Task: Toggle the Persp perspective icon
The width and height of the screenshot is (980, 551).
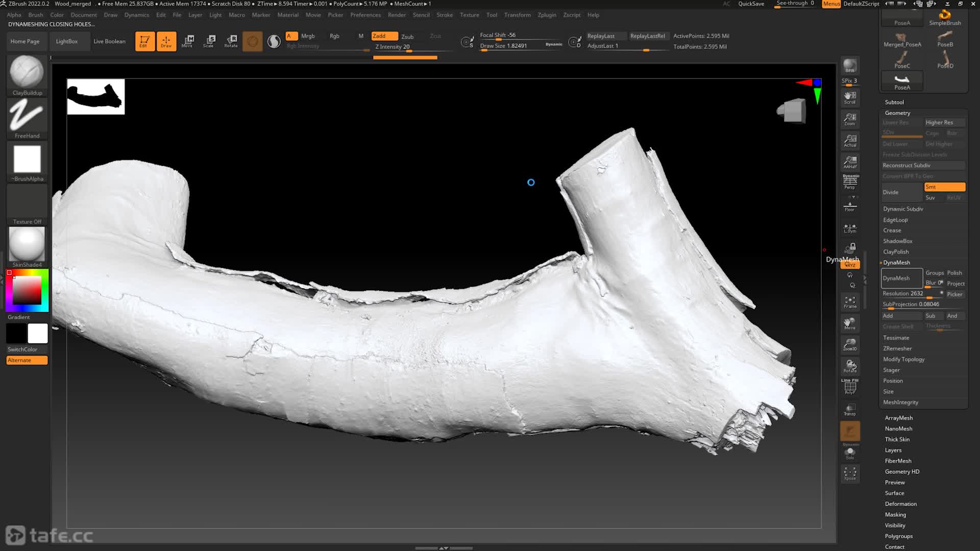Action: click(x=850, y=182)
